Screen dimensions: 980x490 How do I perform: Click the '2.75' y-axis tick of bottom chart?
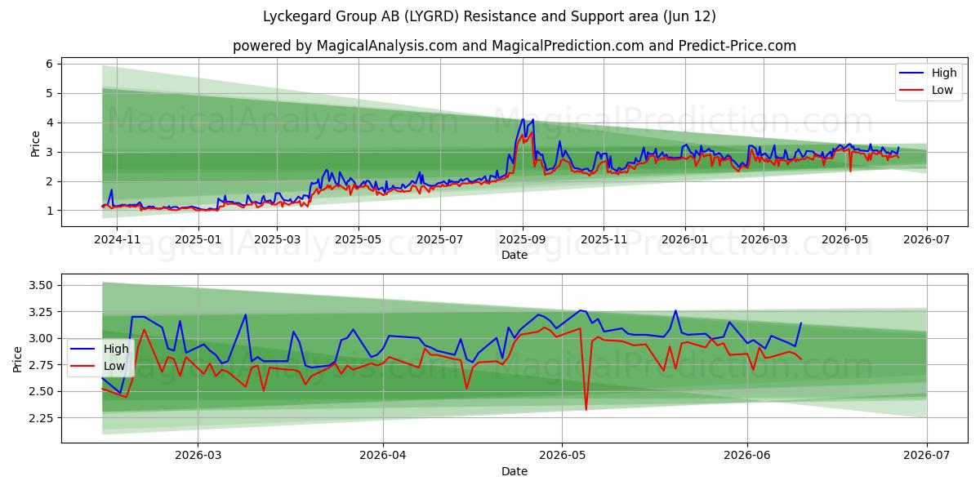point(42,365)
